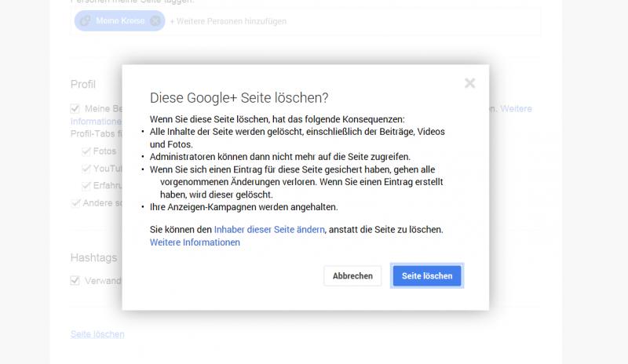Click the Profil section heading
Screen dimensions: 628x364
coord(82,85)
